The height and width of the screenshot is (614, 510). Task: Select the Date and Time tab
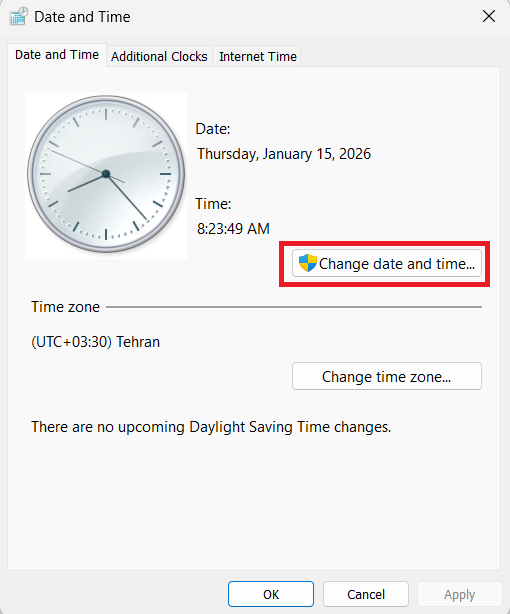point(57,55)
